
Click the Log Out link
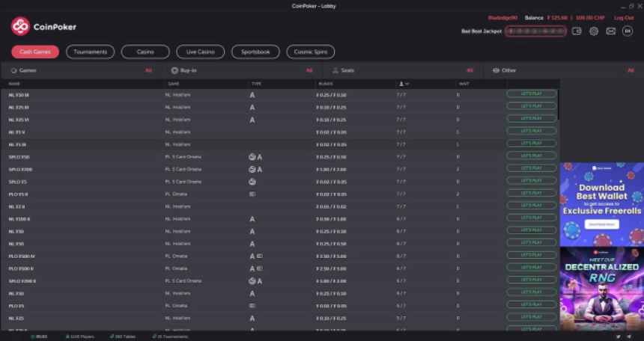click(623, 17)
